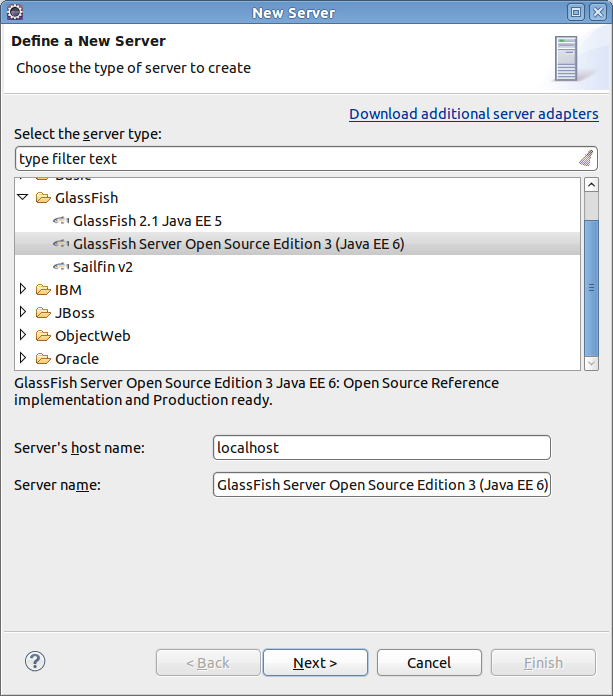Close the New Server dialog with X
Image resolution: width=613 pixels, height=696 pixels.
pos(598,12)
